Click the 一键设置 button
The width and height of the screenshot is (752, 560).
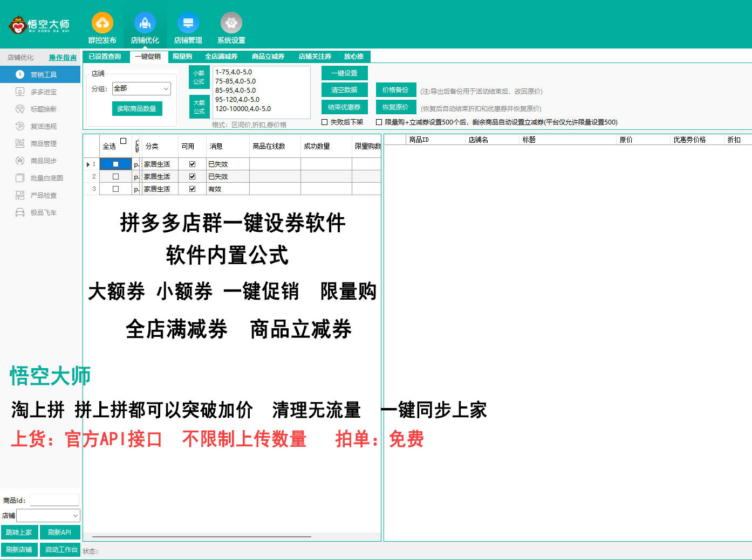tap(344, 73)
